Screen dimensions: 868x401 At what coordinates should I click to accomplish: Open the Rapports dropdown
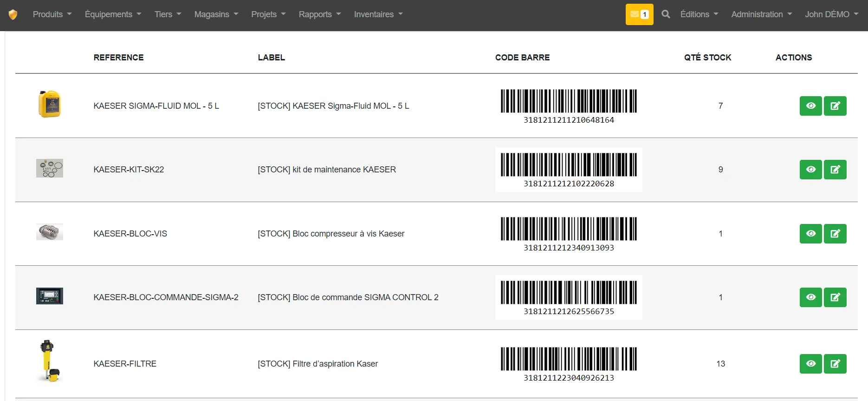tap(320, 14)
